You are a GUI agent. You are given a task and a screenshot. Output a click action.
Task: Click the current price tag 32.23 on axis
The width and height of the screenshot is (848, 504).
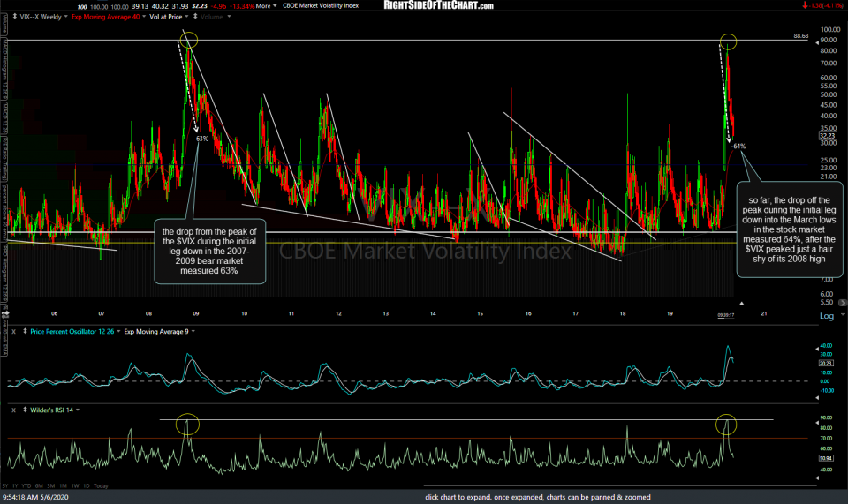[828, 136]
